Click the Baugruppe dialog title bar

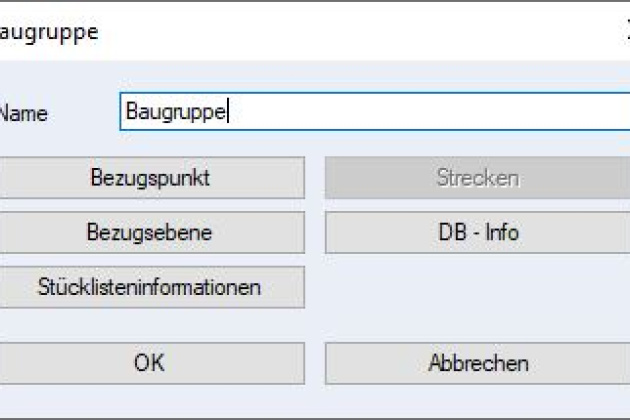(300, 32)
